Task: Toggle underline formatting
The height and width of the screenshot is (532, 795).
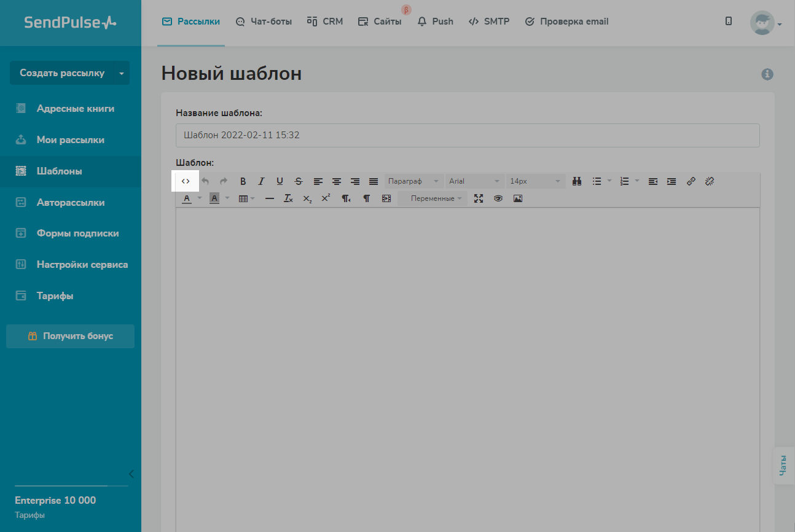Action: (x=280, y=181)
